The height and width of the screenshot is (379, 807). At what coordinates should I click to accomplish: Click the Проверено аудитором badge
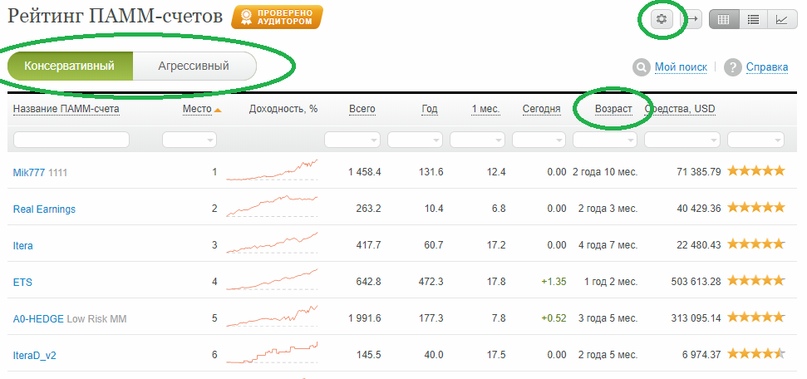[277, 17]
